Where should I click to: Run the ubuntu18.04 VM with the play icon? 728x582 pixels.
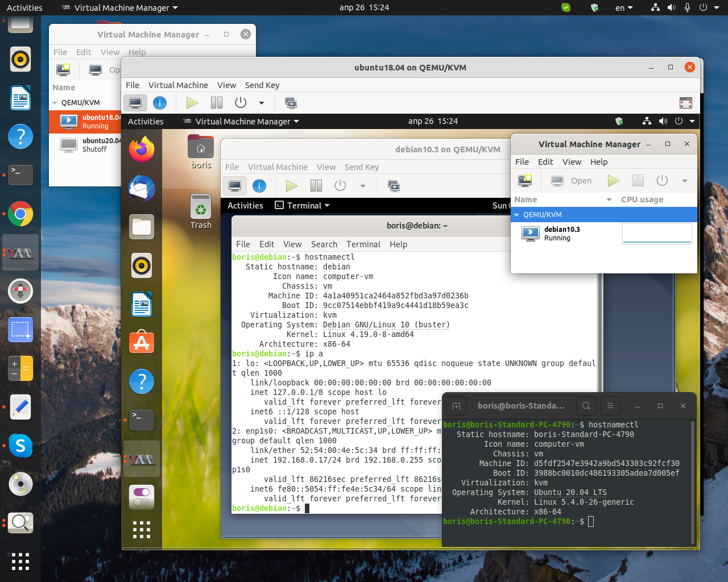point(192,103)
